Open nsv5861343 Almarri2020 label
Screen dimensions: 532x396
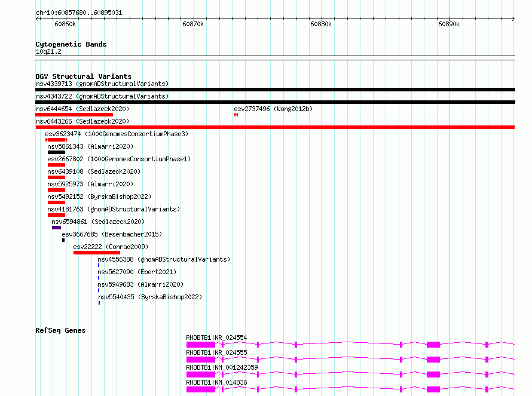coord(90,146)
